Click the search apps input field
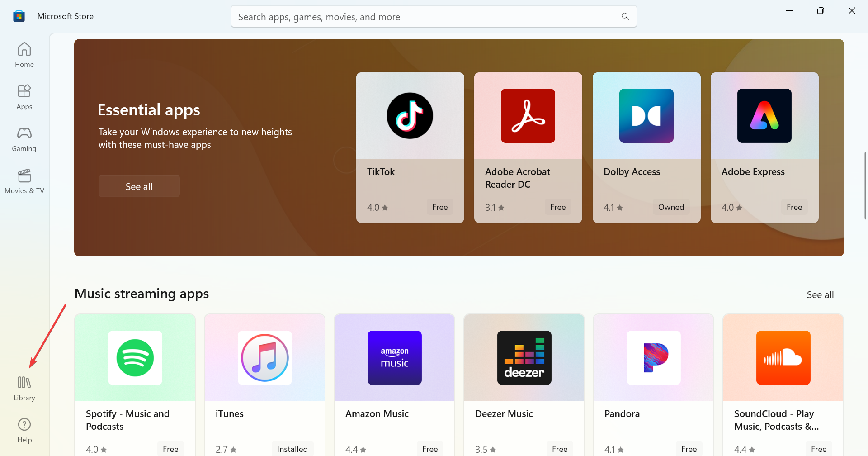This screenshot has width=868, height=456. click(x=434, y=17)
